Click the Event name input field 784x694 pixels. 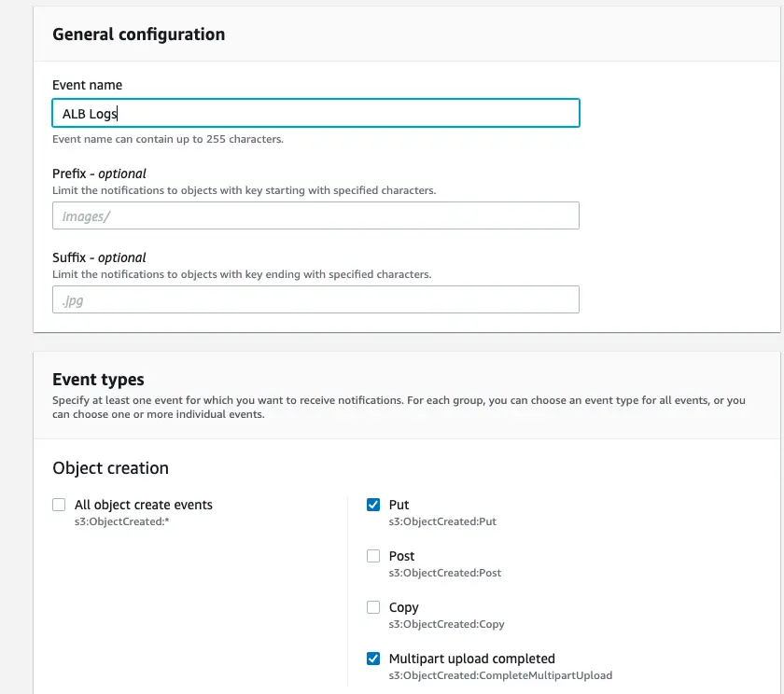click(x=315, y=114)
